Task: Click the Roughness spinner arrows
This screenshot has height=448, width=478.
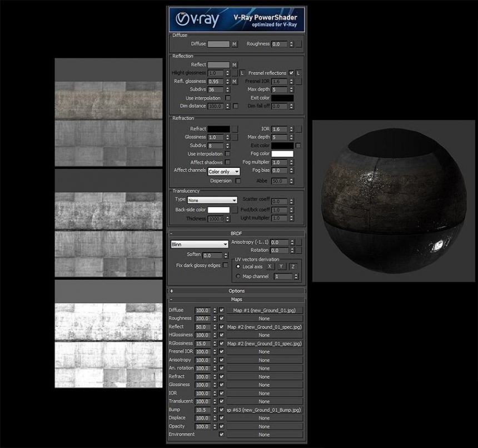Action: pos(291,44)
